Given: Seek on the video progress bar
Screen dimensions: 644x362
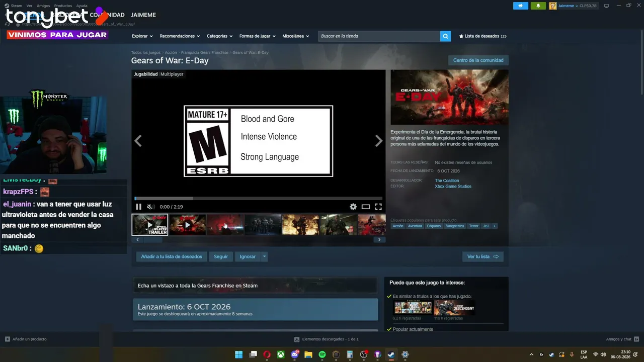Looking at the screenshot, I should tap(258, 199).
